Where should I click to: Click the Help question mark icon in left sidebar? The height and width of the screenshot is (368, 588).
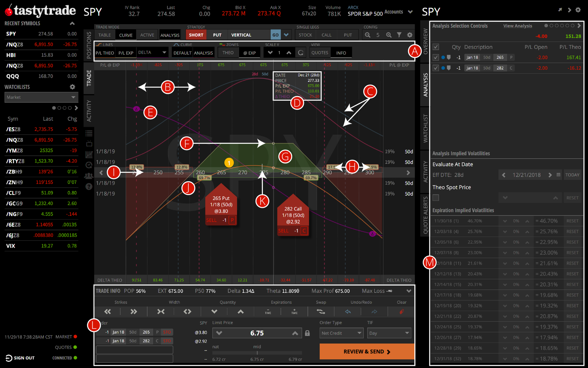point(89,186)
